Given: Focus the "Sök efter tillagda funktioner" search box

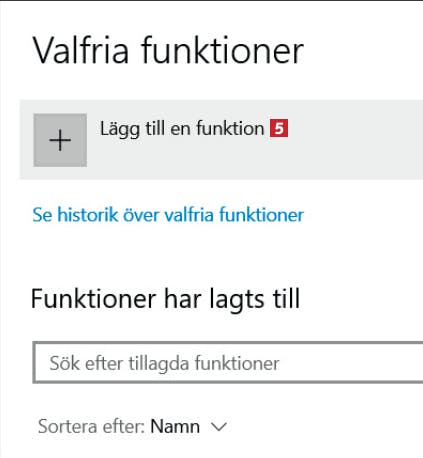Looking at the screenshot, I should (x=228, y=363).
